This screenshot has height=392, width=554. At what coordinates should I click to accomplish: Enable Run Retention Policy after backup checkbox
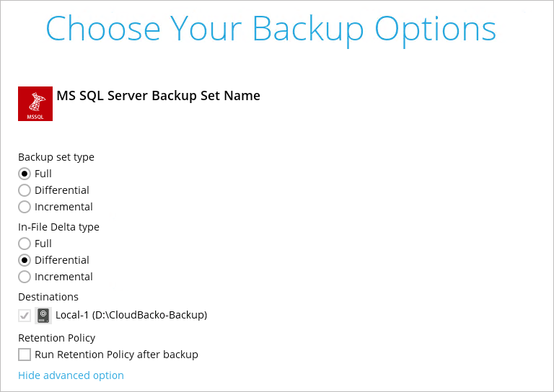coord(25,355)
